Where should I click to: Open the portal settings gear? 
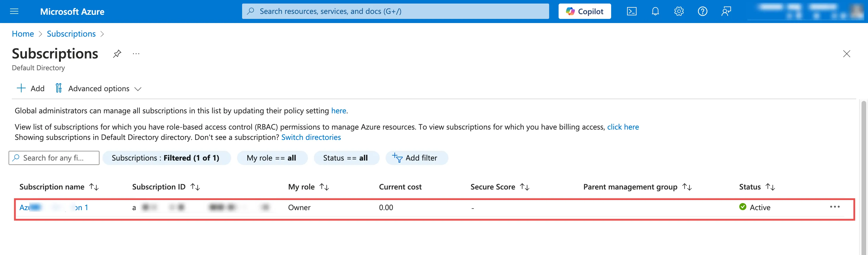coord(679,12)
